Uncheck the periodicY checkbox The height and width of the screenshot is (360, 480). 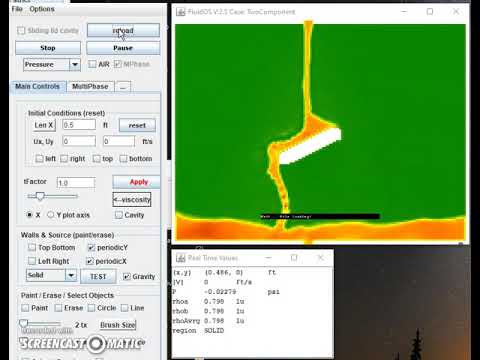tap(91, 247)
